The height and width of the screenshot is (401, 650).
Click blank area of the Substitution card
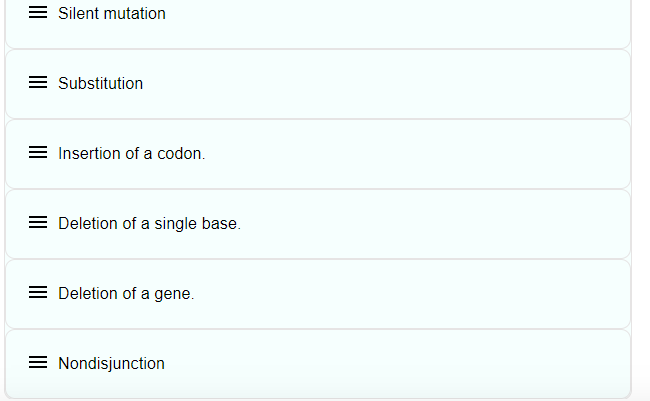point(450,84)
